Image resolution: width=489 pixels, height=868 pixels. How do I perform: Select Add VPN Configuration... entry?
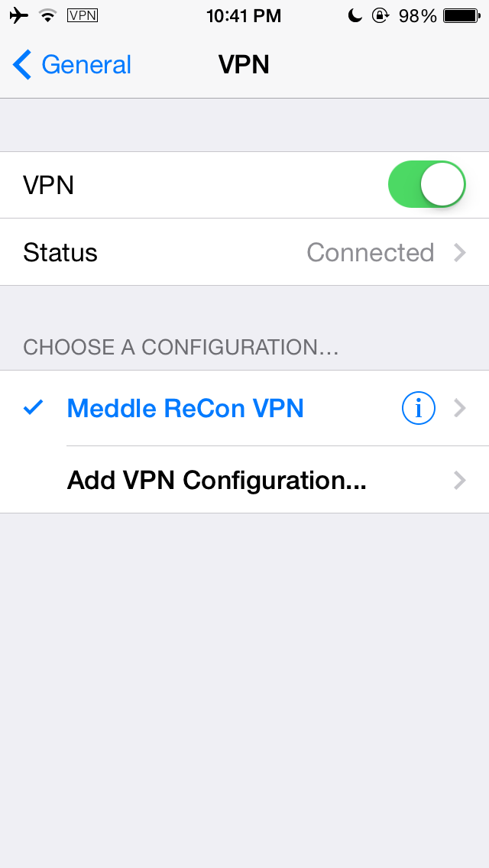click(244, 480)
